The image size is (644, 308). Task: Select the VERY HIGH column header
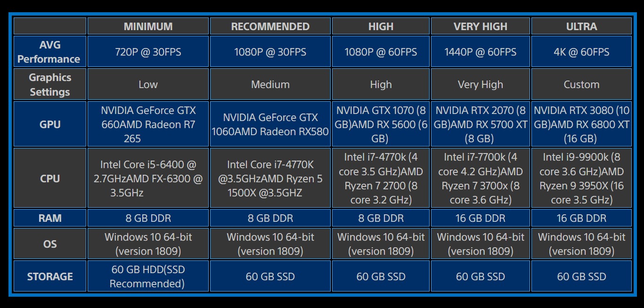481,26
